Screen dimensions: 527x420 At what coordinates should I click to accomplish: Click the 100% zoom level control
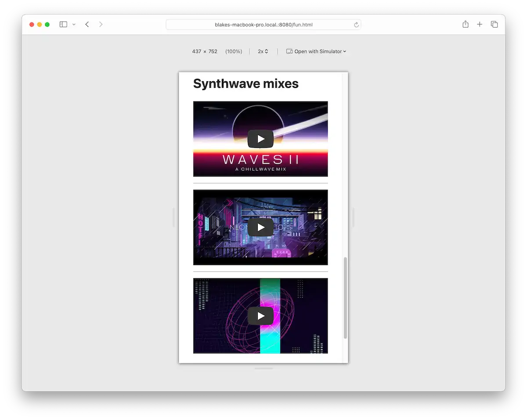[x=234, y=51]
